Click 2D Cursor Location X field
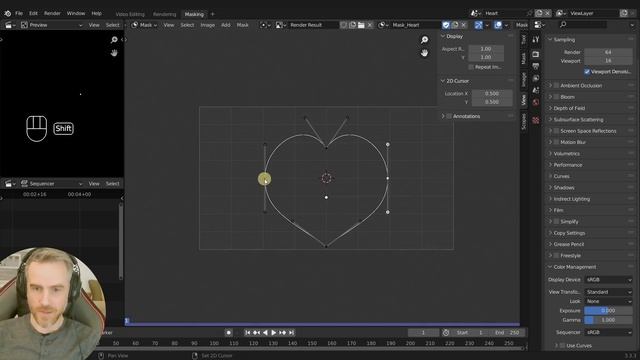The image size is (640, 360). 492,93
